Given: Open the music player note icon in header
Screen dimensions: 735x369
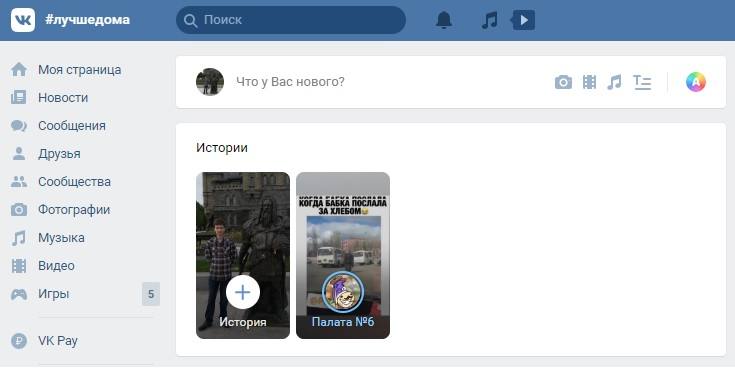Looking at the screenshot, I should coord(489,20).
